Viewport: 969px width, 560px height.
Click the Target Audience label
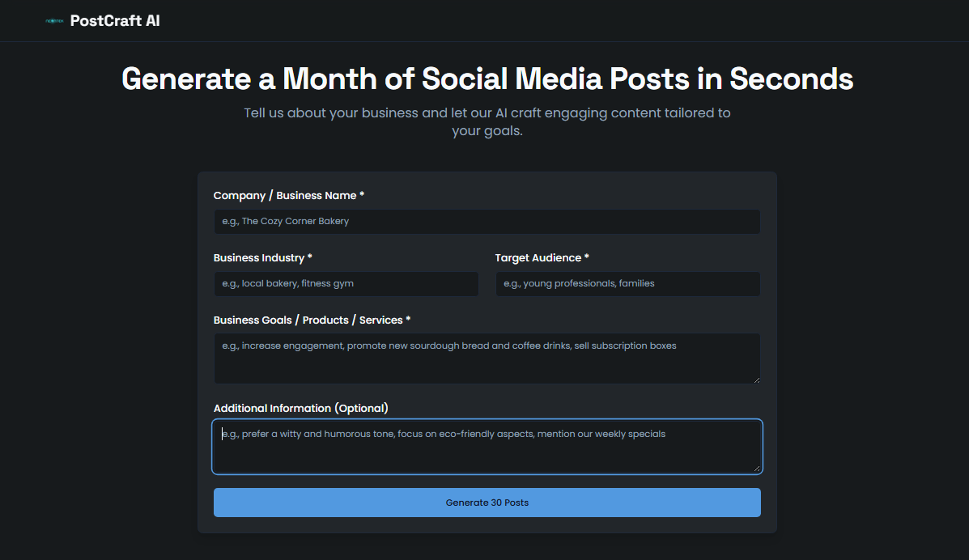pos(538,258)
